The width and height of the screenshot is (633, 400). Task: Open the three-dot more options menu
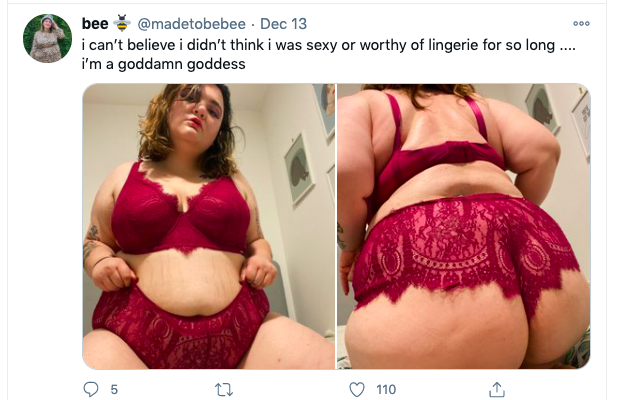(x=581, y=23)
